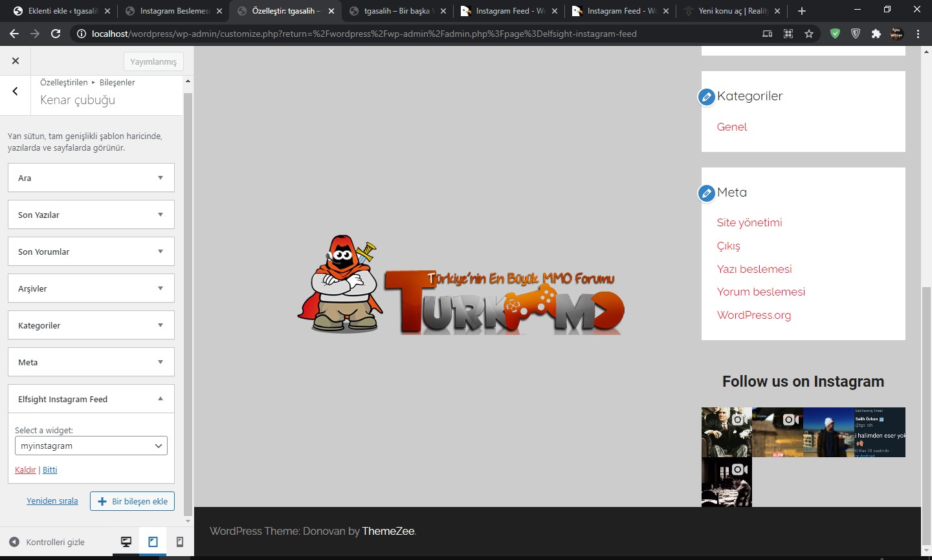The height and width of the screenshot is (560, 932).
Task: Open the green checkmark shield extension
Action: 835,34
